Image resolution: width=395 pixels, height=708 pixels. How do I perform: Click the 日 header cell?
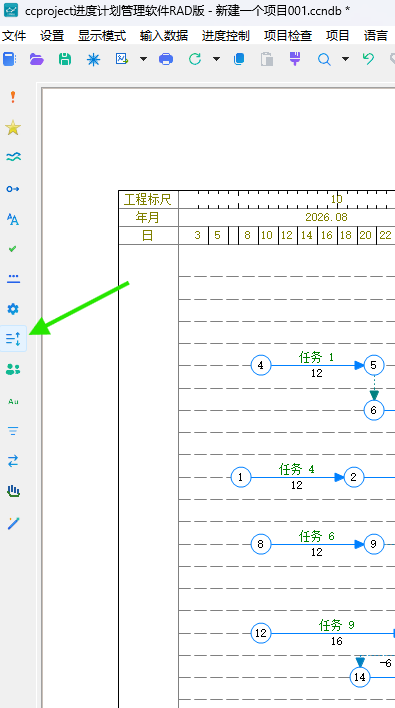click(x=148, y=236)
